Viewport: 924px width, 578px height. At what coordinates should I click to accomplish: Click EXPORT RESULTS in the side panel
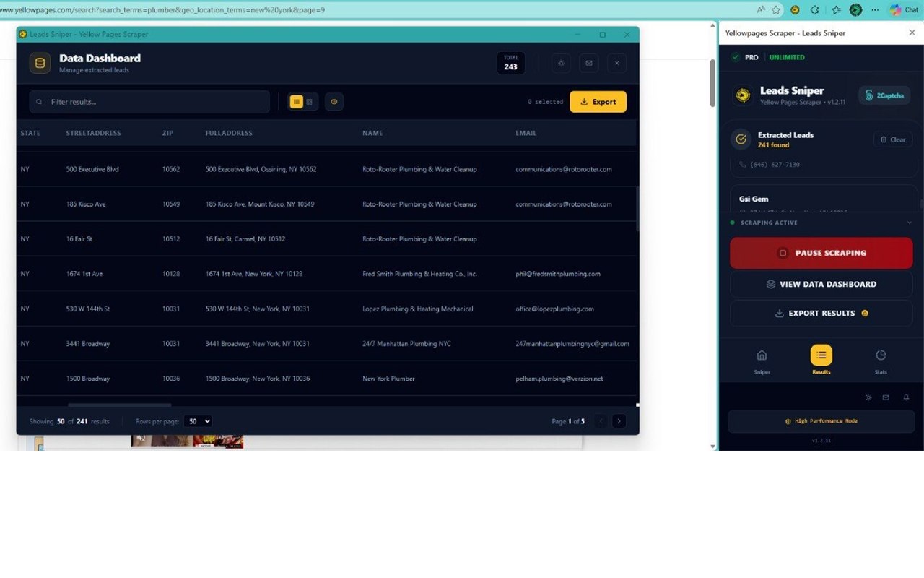[x=821, y=314]
